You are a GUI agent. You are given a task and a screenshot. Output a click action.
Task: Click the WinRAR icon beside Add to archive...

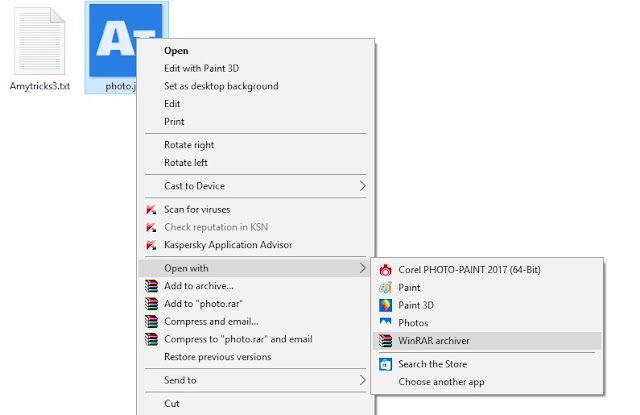pyautogui.click(x=151, y=286)
